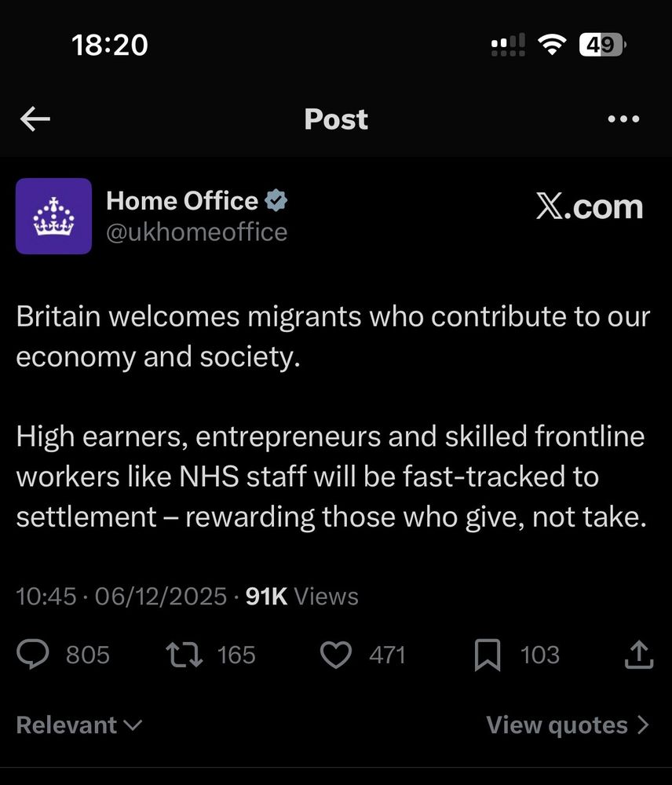Toggle the bookmark state of this tweet

(489, 655)
